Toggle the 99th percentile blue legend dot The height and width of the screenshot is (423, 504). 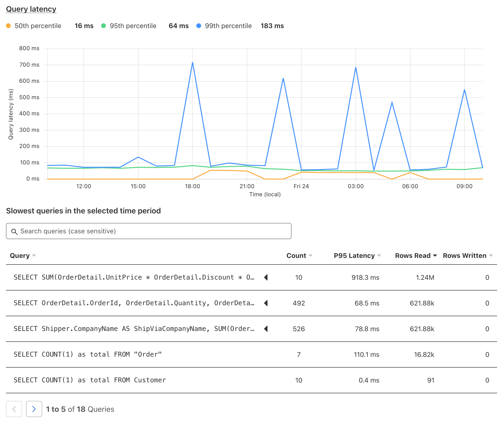(198, 26)
